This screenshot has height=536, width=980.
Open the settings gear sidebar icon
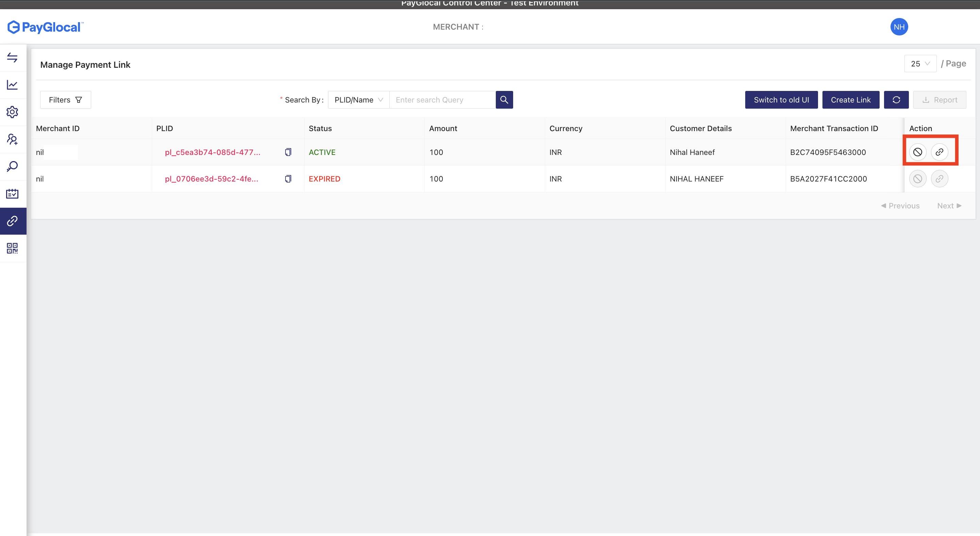point(12,112)
